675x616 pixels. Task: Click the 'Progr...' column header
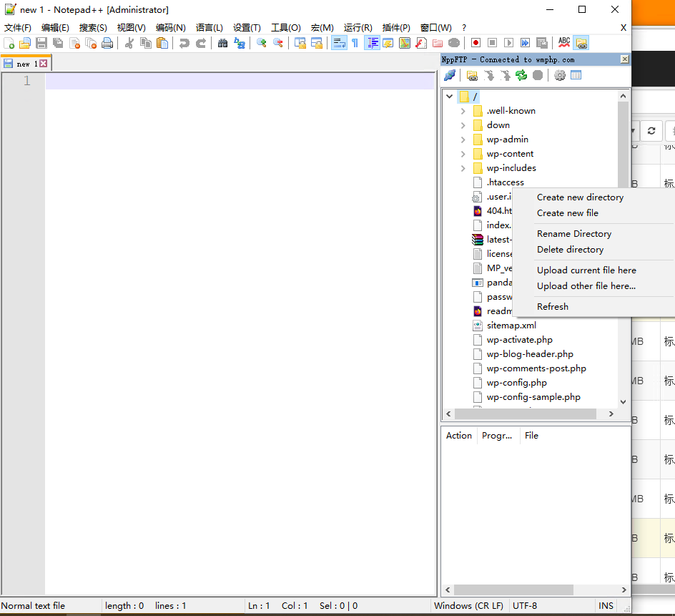[497, 436]
